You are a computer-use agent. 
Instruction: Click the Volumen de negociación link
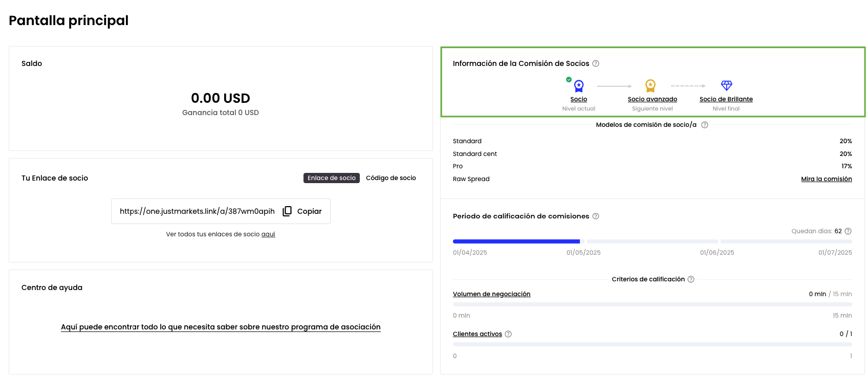coord(491,294)
